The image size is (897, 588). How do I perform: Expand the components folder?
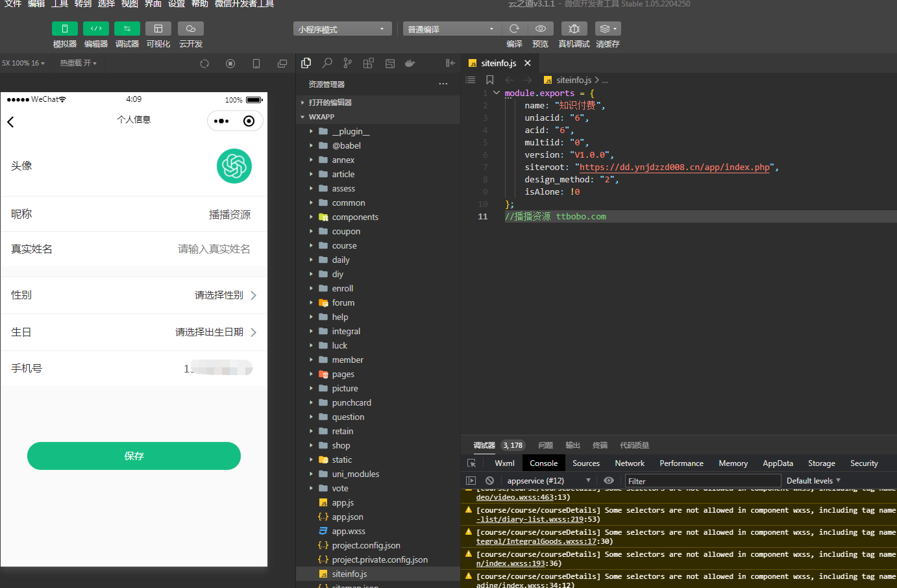click(378, 217)
